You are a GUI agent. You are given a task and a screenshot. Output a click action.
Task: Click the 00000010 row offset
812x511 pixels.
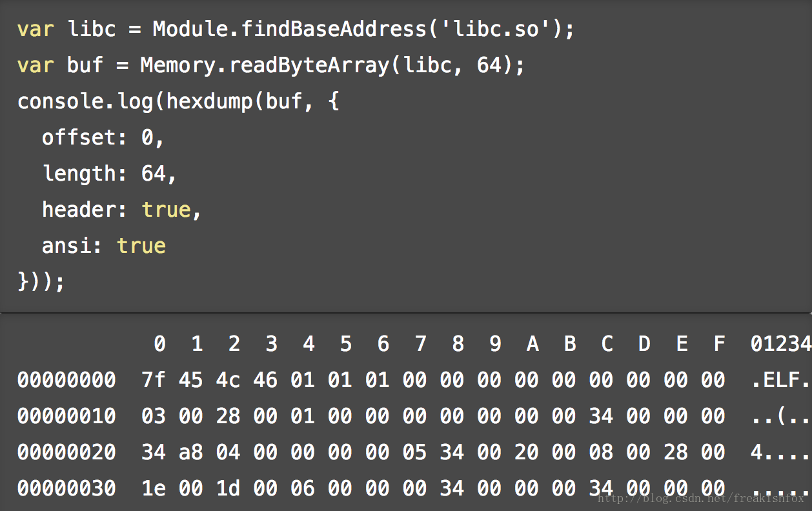66,416
